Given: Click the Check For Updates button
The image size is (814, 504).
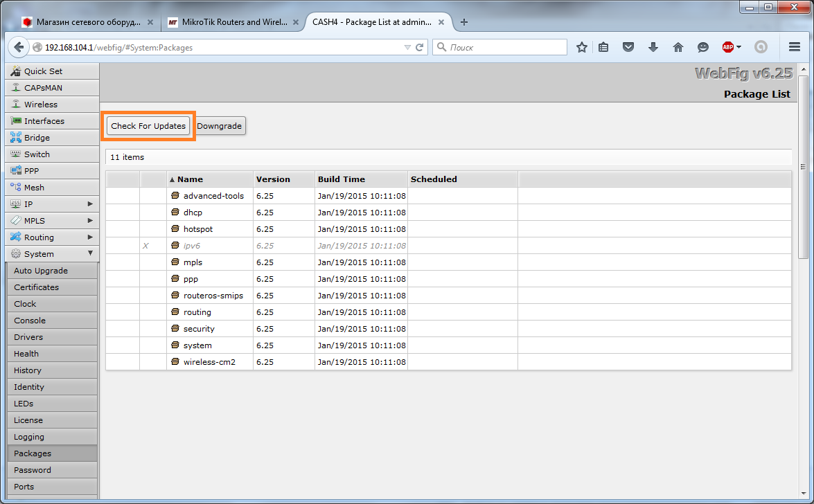Looking at the screenshot, I should [148, 126].
